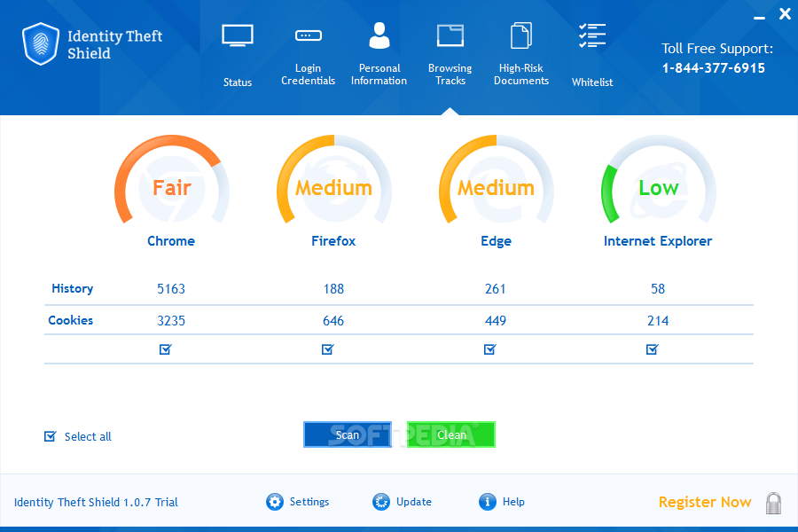Click the Toll Free Support label
The image size is (798, 532).
click(717, 49)
